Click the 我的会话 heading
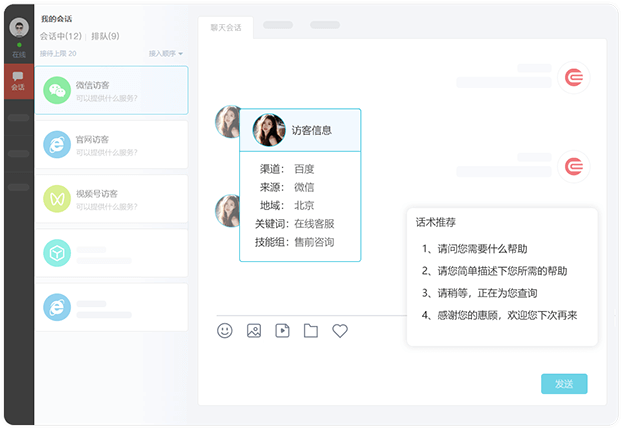 (57, 19)
